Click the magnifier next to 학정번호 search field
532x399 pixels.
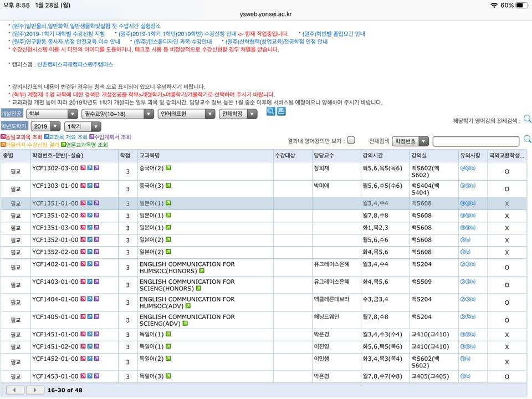tap(527, 139)
